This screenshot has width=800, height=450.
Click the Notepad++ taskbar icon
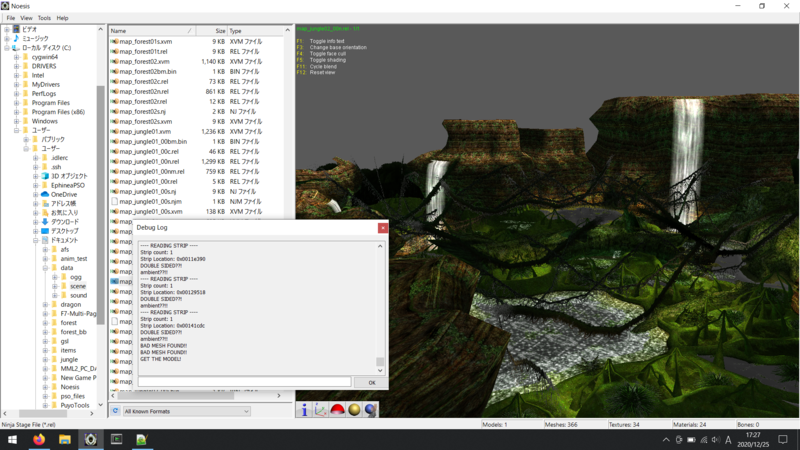pyautogui.click(x=142, y=439)
